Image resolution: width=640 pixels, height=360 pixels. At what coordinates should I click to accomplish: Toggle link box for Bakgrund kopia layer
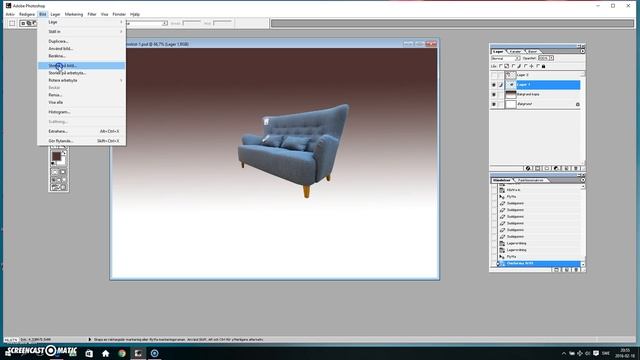[501, 94]
